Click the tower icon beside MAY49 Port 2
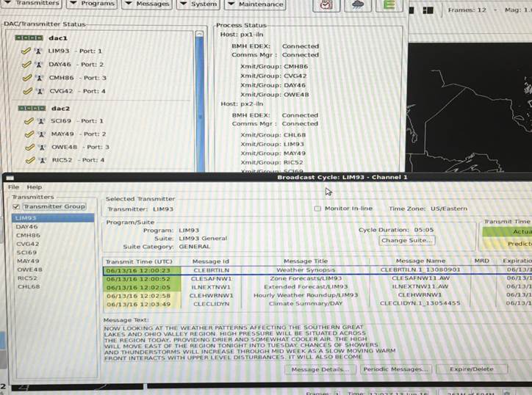The height and width of the screenshot is (395, 532). [x=42, y=134]
